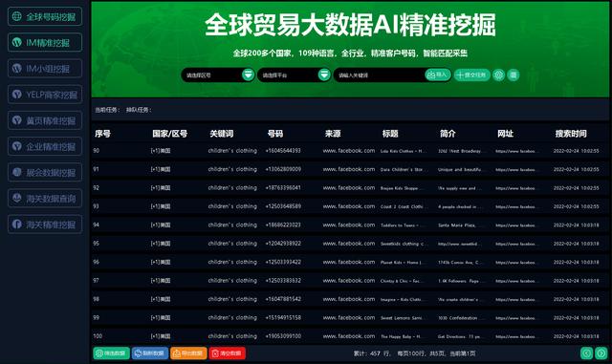Click the 排队任务 queue label
Image resolution: width=612 pixels, height=364 pixels.
point(138,110)
